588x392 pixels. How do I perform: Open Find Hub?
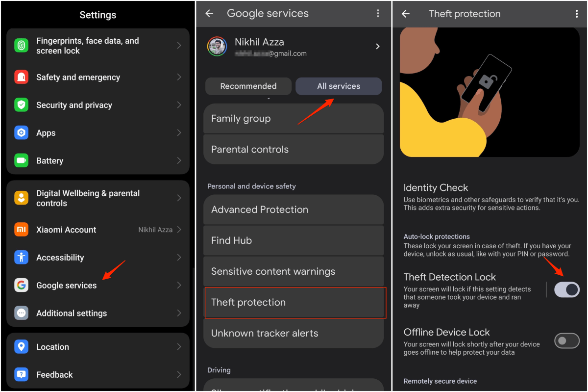tap(294, 240)
